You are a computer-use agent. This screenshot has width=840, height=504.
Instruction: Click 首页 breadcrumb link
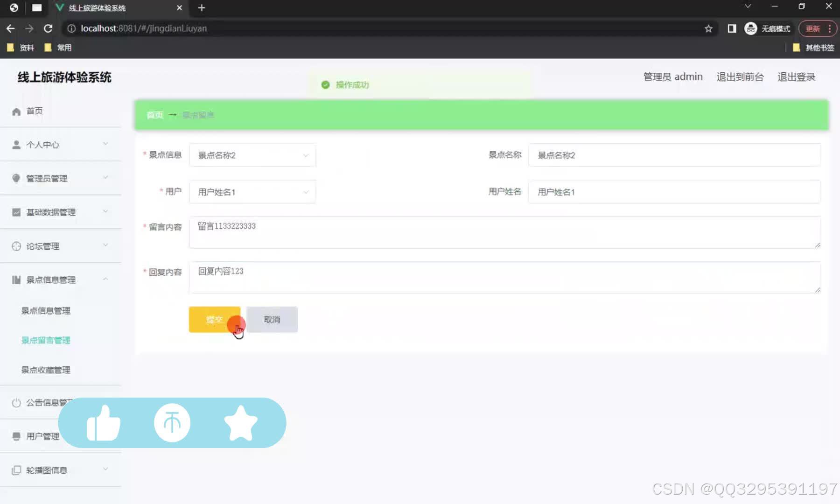tap(155, 115)
